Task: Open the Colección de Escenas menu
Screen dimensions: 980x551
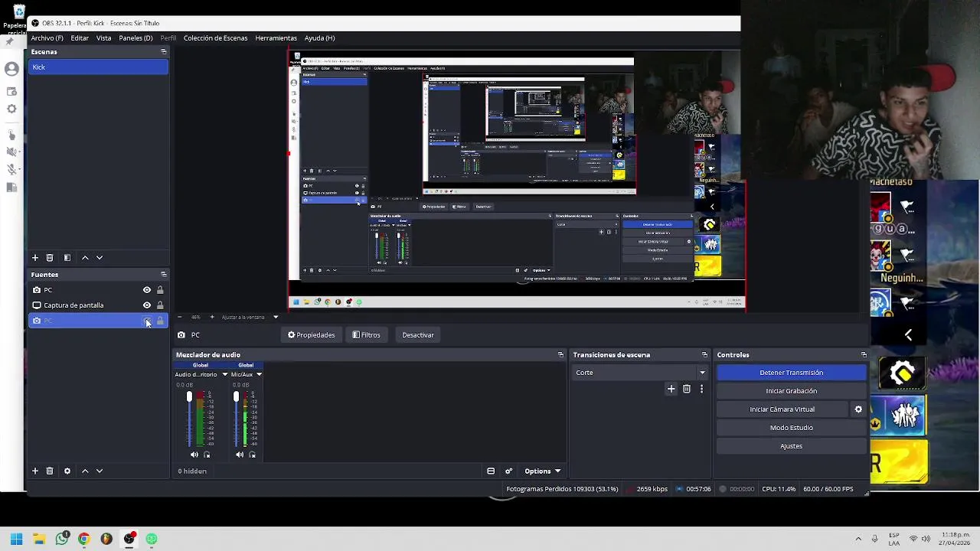Action: (216, 38)
